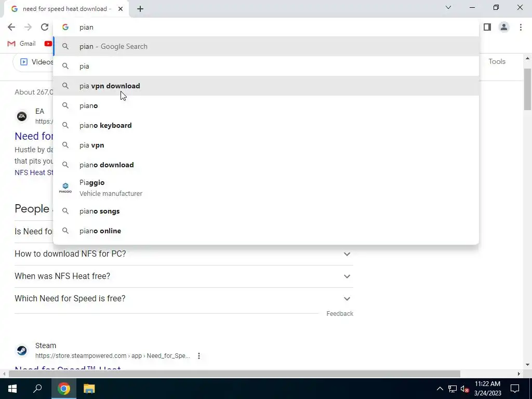Open the Tools search option
Screen dimensions: 532x399
tap(497, 61)
